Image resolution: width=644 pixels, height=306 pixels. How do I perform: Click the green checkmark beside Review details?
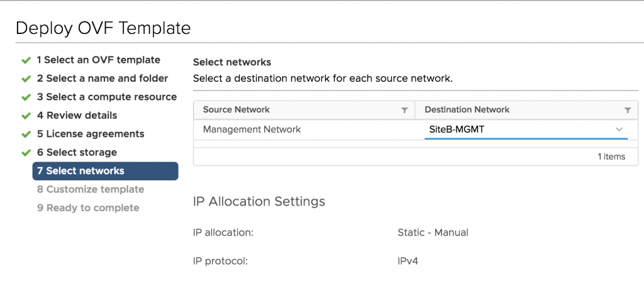point(26,116)
